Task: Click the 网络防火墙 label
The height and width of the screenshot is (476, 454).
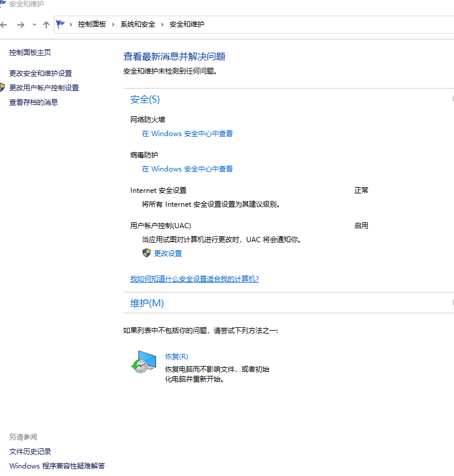Action: click(x=148, y=120)
